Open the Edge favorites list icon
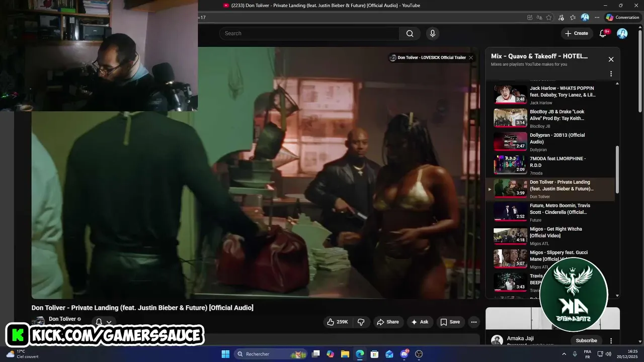 click(573, 17)
